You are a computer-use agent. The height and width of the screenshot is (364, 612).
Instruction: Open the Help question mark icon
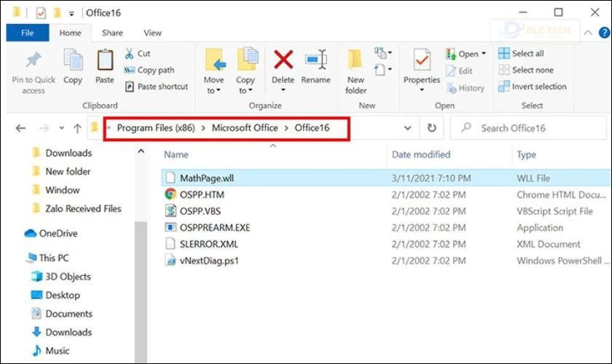[605, 33]
